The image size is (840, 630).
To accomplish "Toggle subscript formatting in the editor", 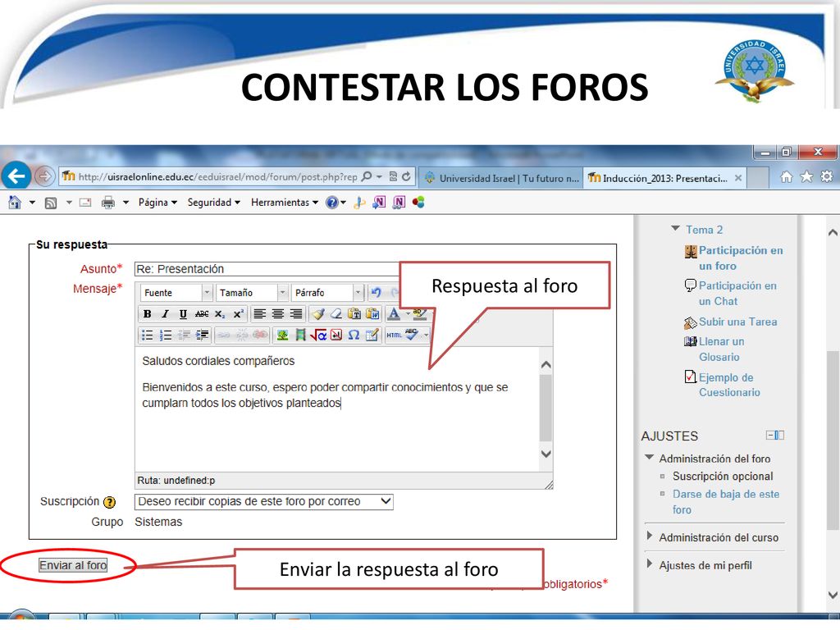I will pyautogui.click(x=220, y=314).
